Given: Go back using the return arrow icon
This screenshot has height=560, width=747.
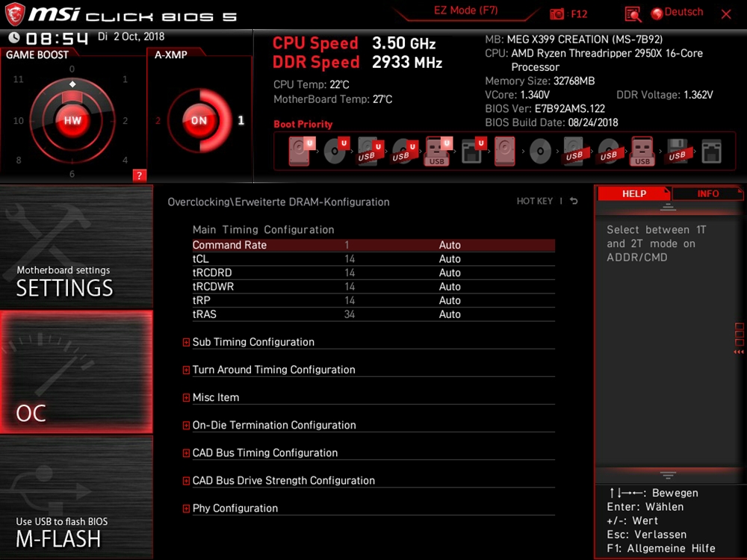Looking at the screenshot, I should click(x=574, y=201).
